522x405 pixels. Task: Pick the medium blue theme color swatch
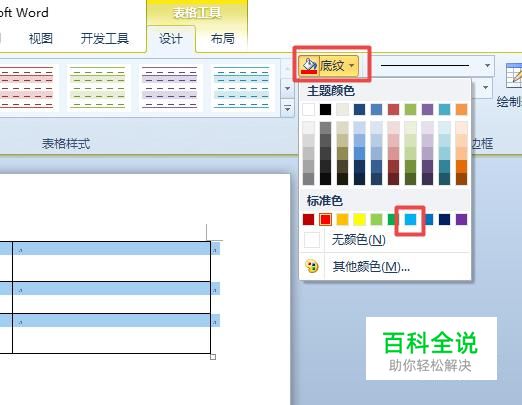(x=376, y=109)
